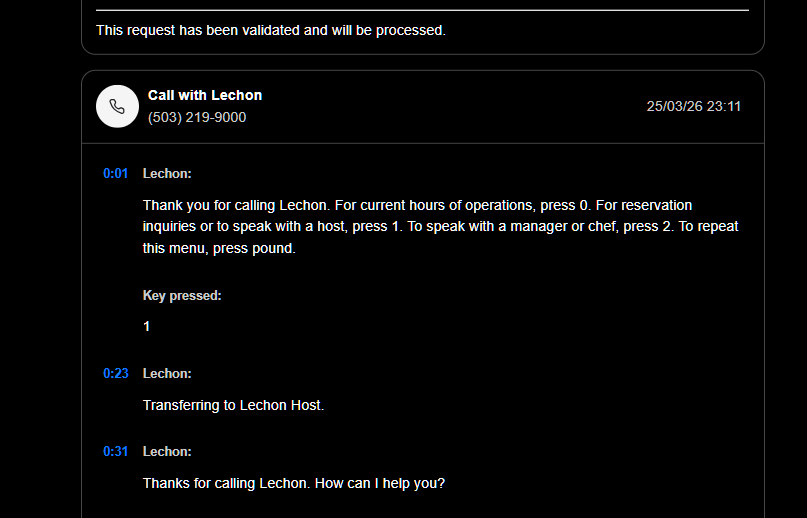Open the 'Call with Lechon' title
The image size is (807, 518).
(x=205, y=95)
